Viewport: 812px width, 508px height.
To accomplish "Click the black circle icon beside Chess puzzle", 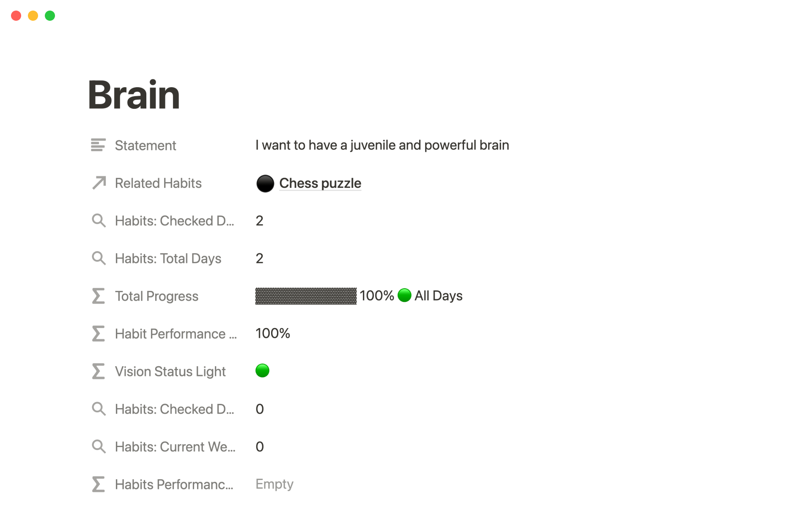I will coord(265,183).
